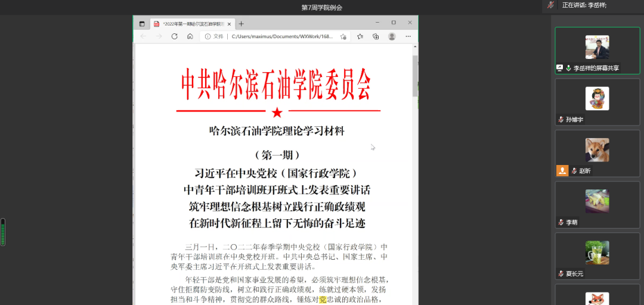Click 孙博宇's muted microphone icon
This screenshot has height=305, width=644.
click(561, 120)
